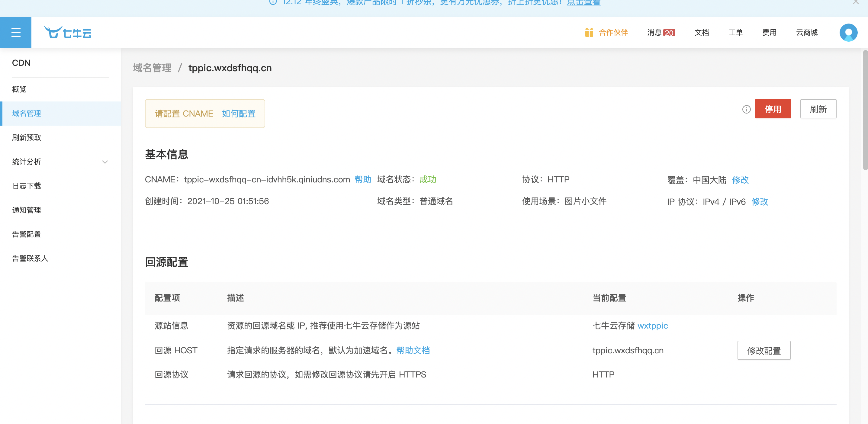Click the creation time 2021-10-25 01:51:56
Viewport: 868px width, 424px height.
point(228,201)
